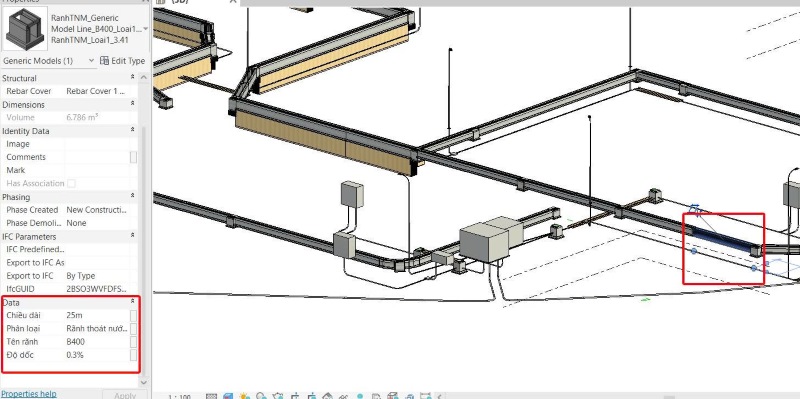This screenshot has height=399, width=800.
Task: Toggle Reveal Constraints icon
Action: point(426,396)
